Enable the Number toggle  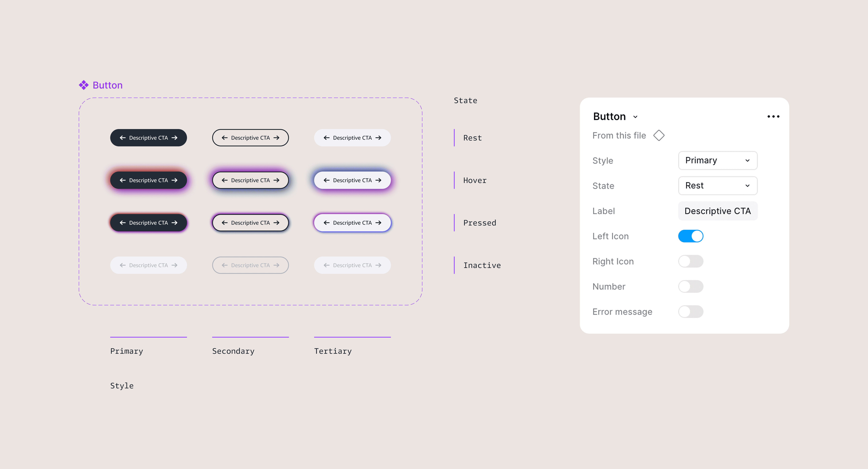point(691,286)
